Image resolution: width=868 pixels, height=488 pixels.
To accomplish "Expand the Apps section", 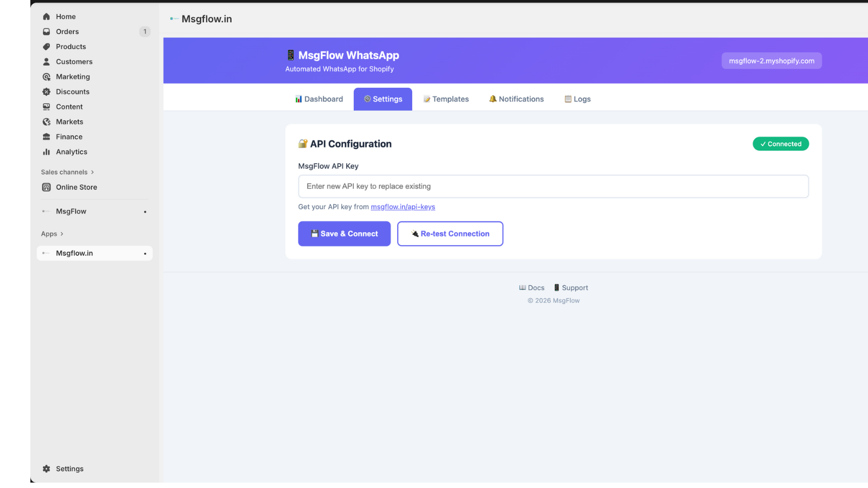I will (x=53, y=234).
